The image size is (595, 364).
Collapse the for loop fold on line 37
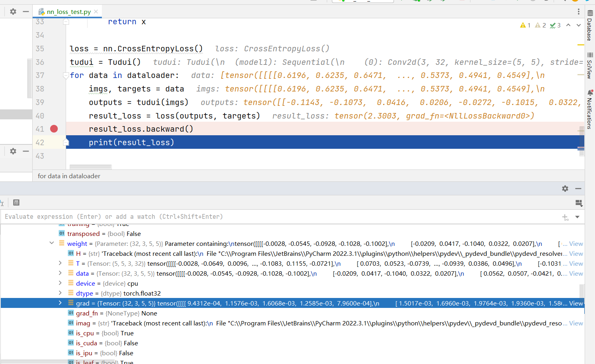66,75
